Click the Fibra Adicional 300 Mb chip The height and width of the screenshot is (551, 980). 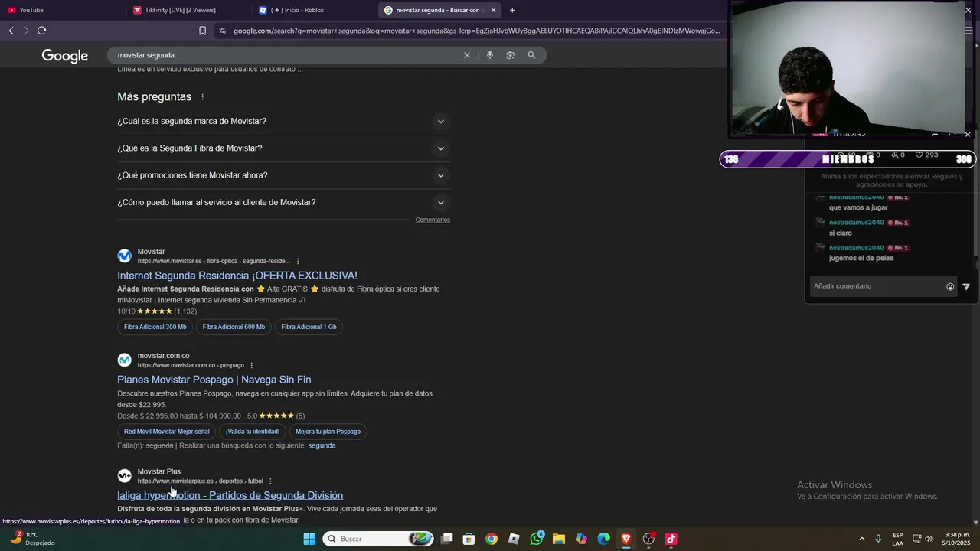coord(155,327)
